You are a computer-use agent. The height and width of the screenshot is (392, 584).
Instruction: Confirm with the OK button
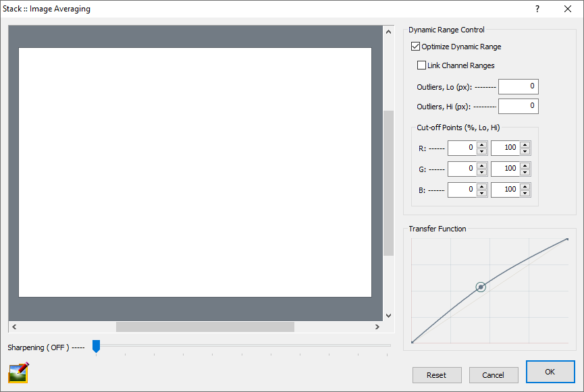pos(550,372)
